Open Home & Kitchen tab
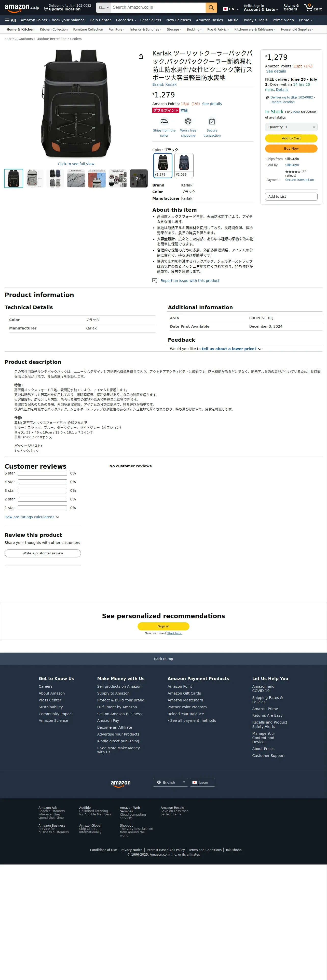This screenshot has width=327, height=980. coord(21,29)
